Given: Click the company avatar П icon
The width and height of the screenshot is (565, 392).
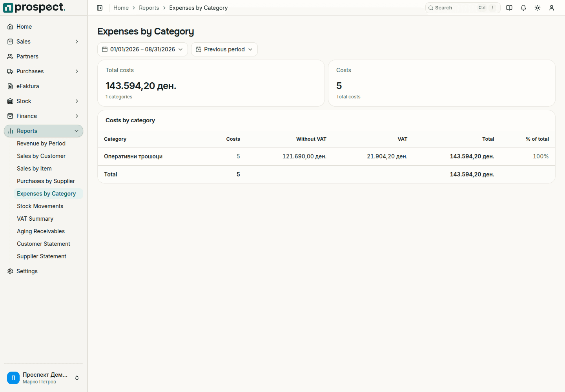Looking at the screenshot, I should tap(13, 378).
